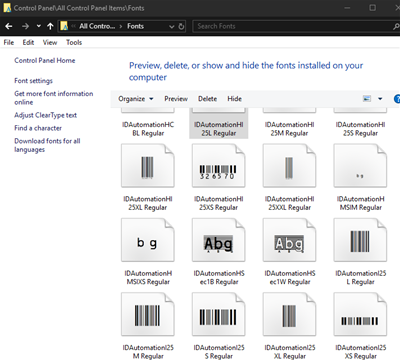Screen dimensions: 400x360
Task: Open the Tools menu
Action: pyautogui.click(x=74, y=42)
